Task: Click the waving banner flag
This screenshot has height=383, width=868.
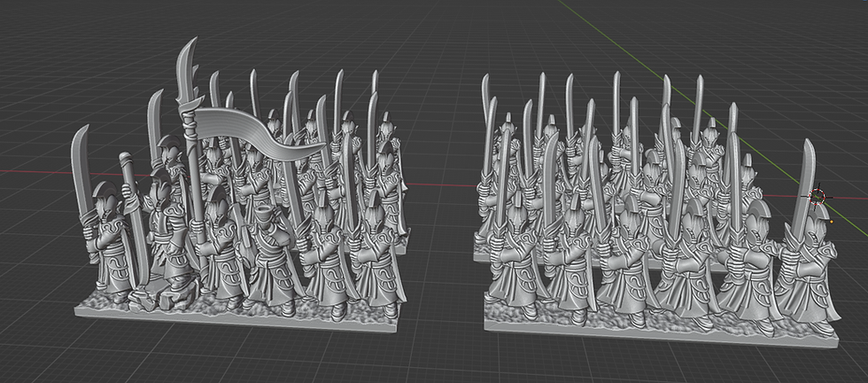Action: [259, 132]
